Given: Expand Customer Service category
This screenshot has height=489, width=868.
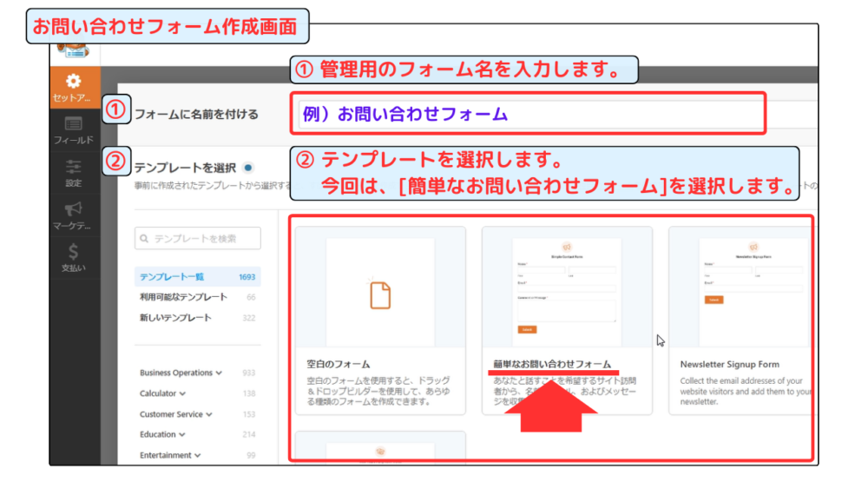Looking at the screenshot, I should [x=175, y=414].
